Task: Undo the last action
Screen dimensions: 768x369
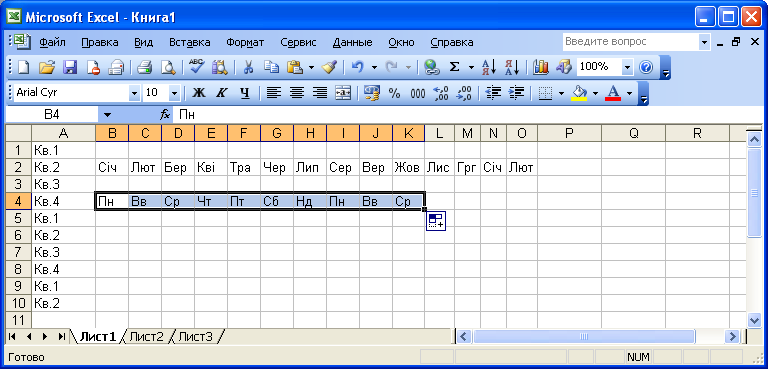Action: [x=358, y=67]
